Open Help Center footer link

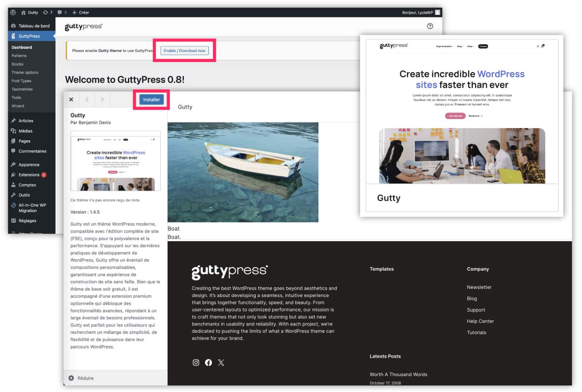(480, 321)
